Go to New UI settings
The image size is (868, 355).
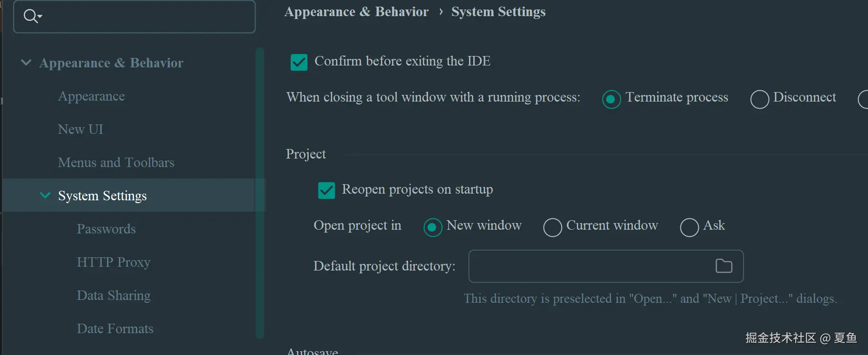click(x=80, y=130)
